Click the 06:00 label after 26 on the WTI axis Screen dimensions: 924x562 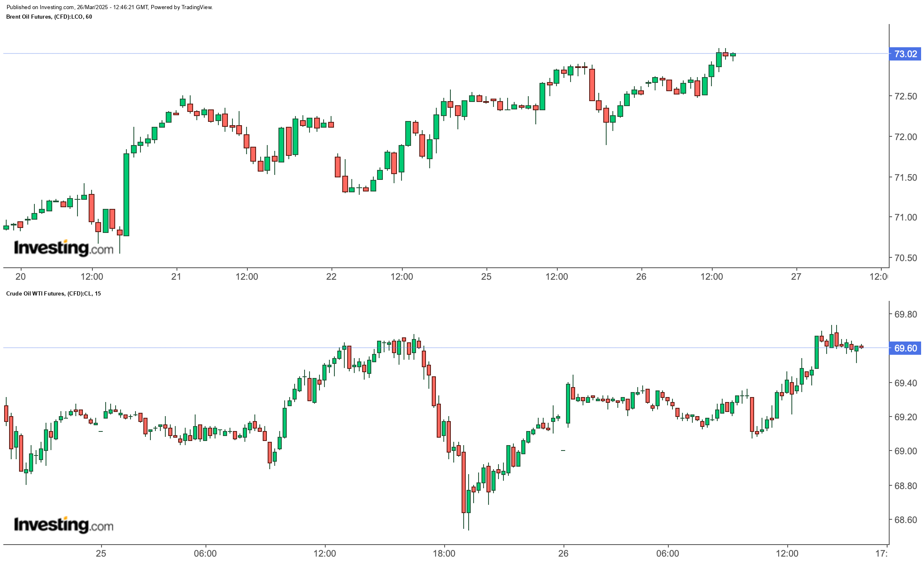point(668,553)
